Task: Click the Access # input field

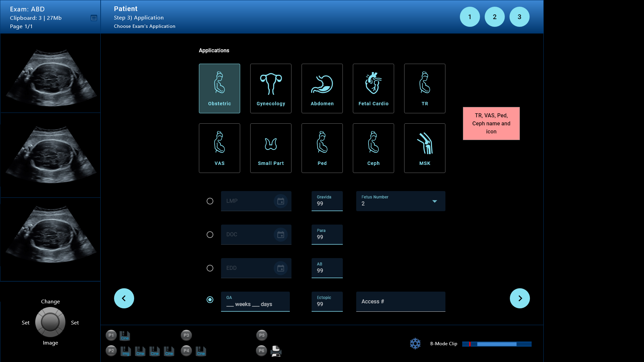Action: coord(400,302)
